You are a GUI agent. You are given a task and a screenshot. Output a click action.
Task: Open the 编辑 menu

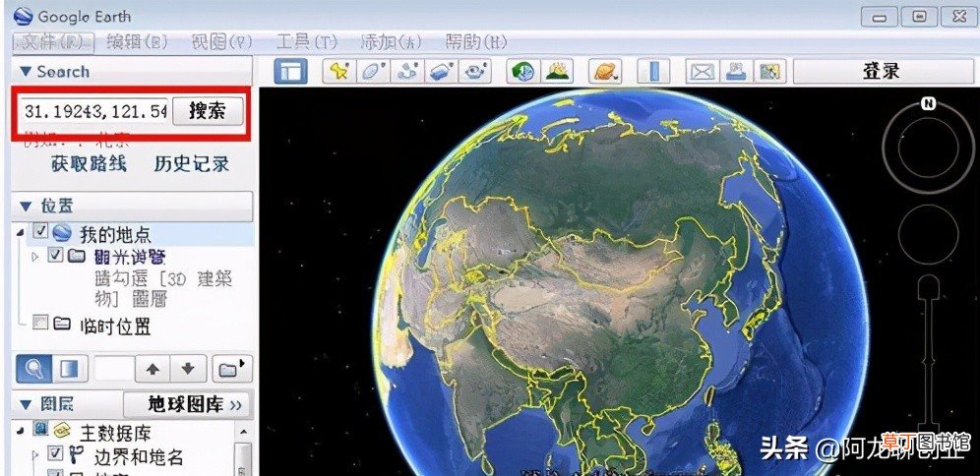138,42
